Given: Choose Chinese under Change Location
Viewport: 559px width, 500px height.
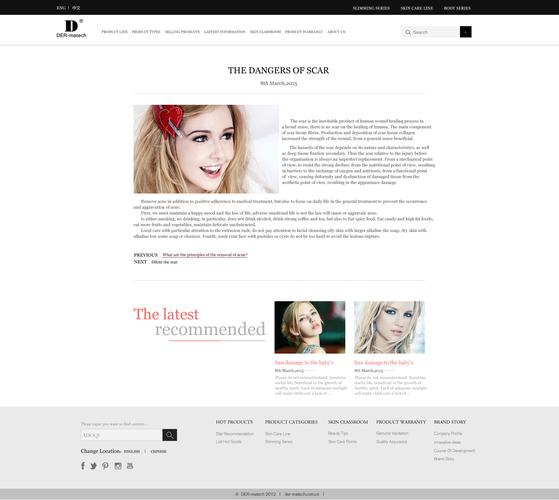Looking at the screenshot, I should (158, 451).
